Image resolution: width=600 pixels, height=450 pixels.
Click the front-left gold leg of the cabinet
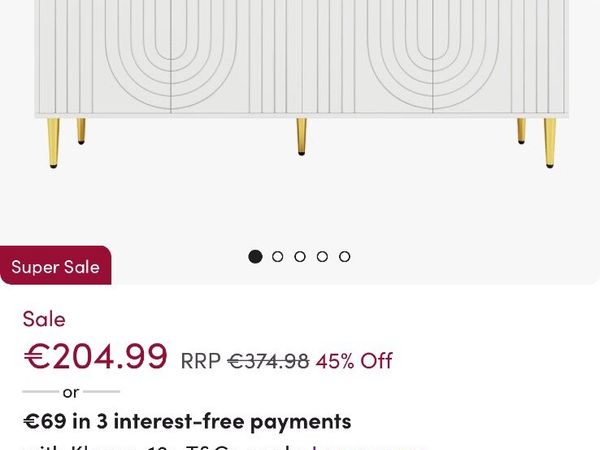coord(53,142)
